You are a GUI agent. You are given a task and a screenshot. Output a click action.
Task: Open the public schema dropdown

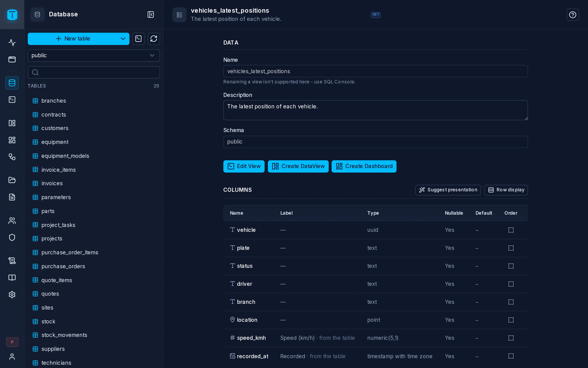(94, 55)
